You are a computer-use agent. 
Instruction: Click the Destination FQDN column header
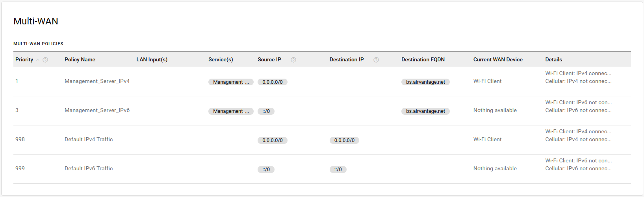coord(423,59)
